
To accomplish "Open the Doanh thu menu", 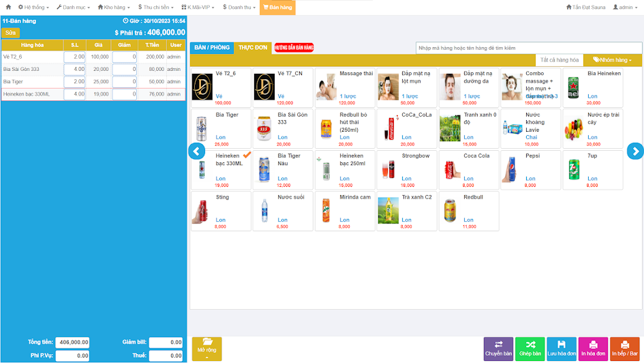I will click(239, 7).
